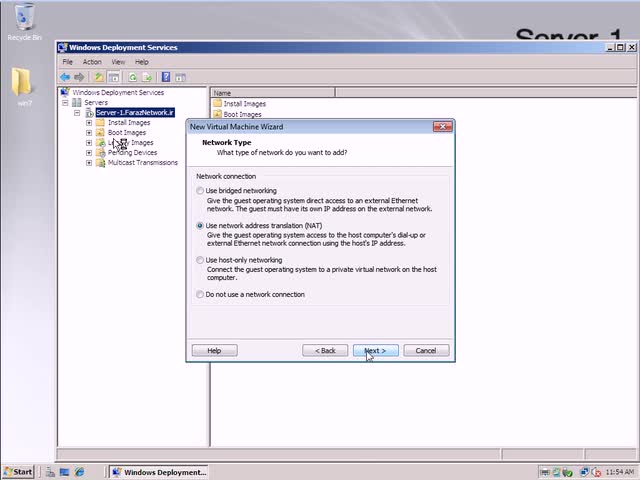The width and height of the screenshot is (640, 480).
Task: Click the Windows Deployment Services root node icon
Action: tap(64, 92)
